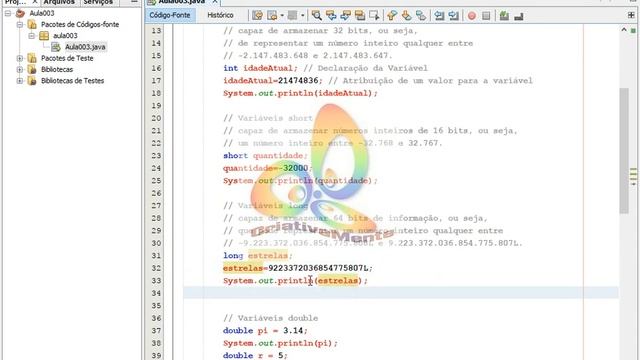Open the Arquivos panel tab
This screenshot has width=640, height=360.
[59, 2]
